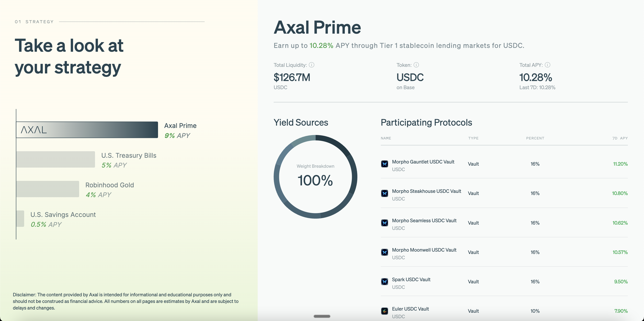The image size is (644, 321).
Task: Click the Morpho Moonwell USDC Vault icon
Action: (384, 252)
